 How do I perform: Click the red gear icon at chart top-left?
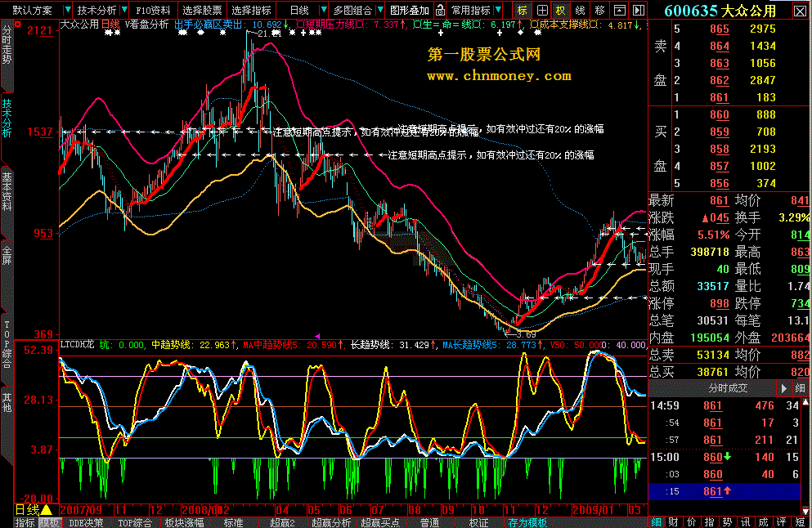[18, 24]
